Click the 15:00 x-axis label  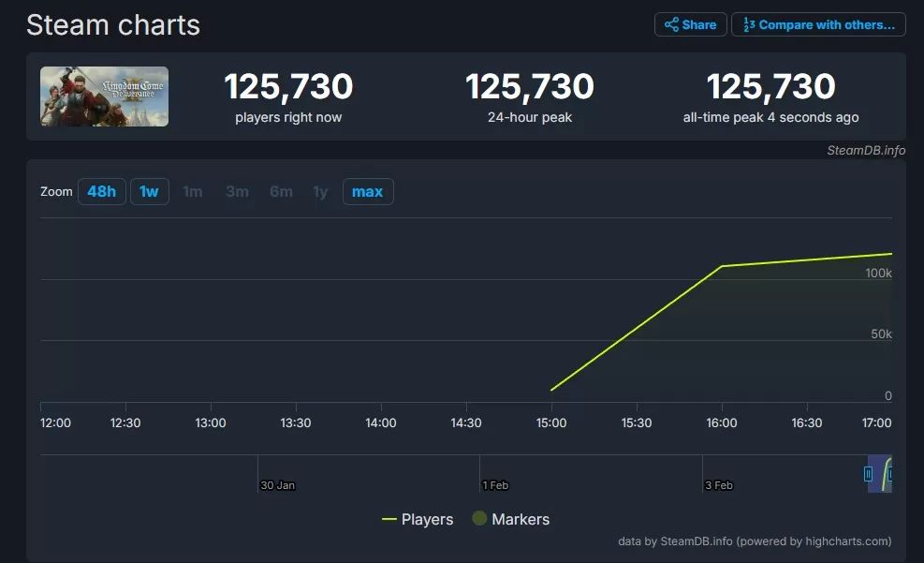click(x=551, y=422)
